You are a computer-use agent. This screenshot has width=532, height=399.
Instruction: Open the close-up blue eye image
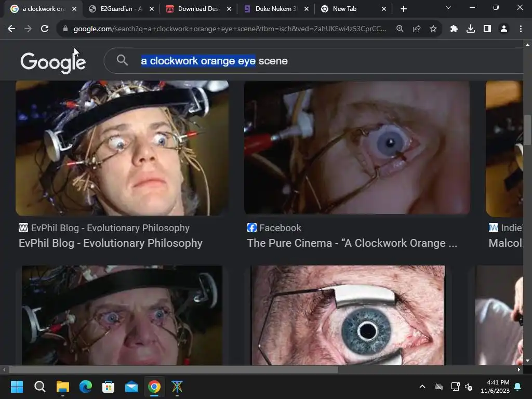[348, 315]
